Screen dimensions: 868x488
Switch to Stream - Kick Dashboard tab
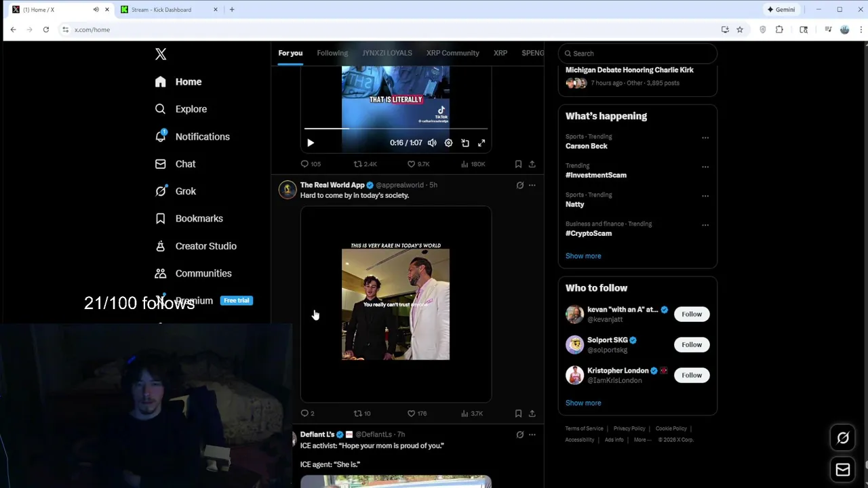(170, 9)
